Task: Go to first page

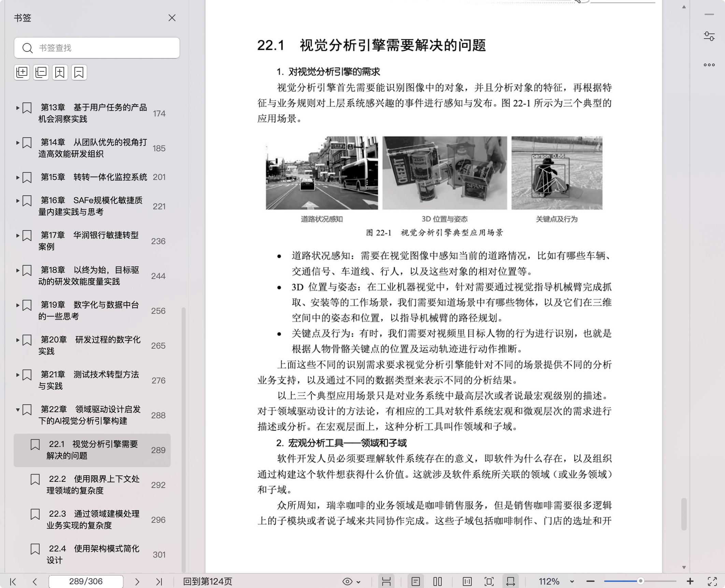Action: 13,582
